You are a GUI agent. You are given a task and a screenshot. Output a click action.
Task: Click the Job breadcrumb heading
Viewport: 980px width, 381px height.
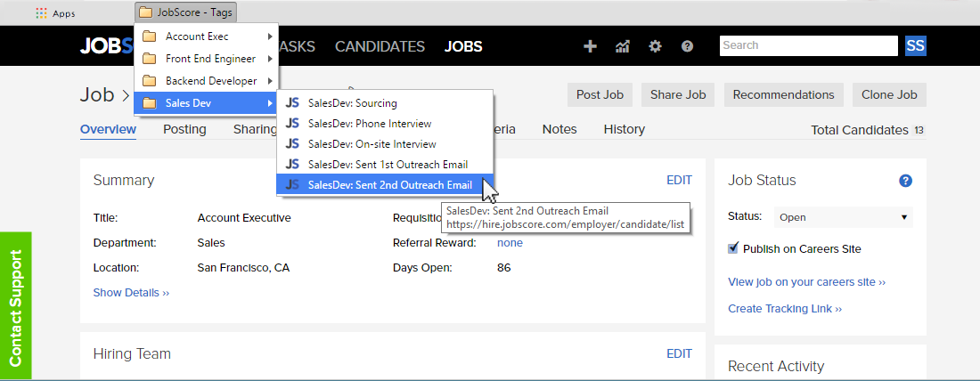97,95
